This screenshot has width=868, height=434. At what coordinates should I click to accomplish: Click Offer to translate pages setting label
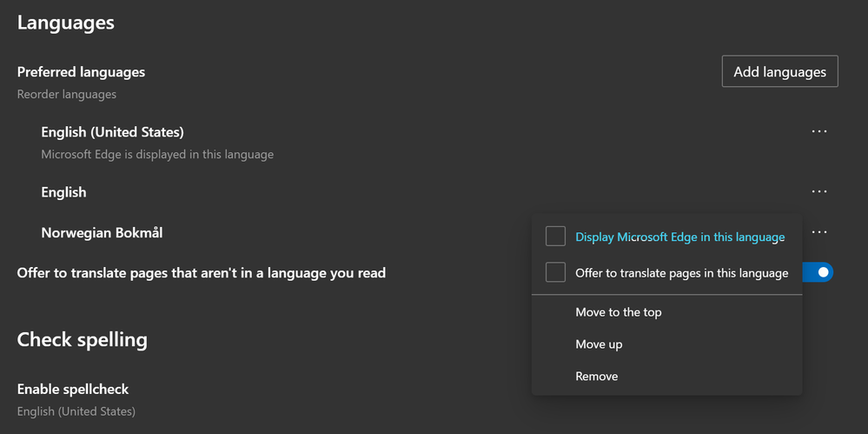[202, 273]
